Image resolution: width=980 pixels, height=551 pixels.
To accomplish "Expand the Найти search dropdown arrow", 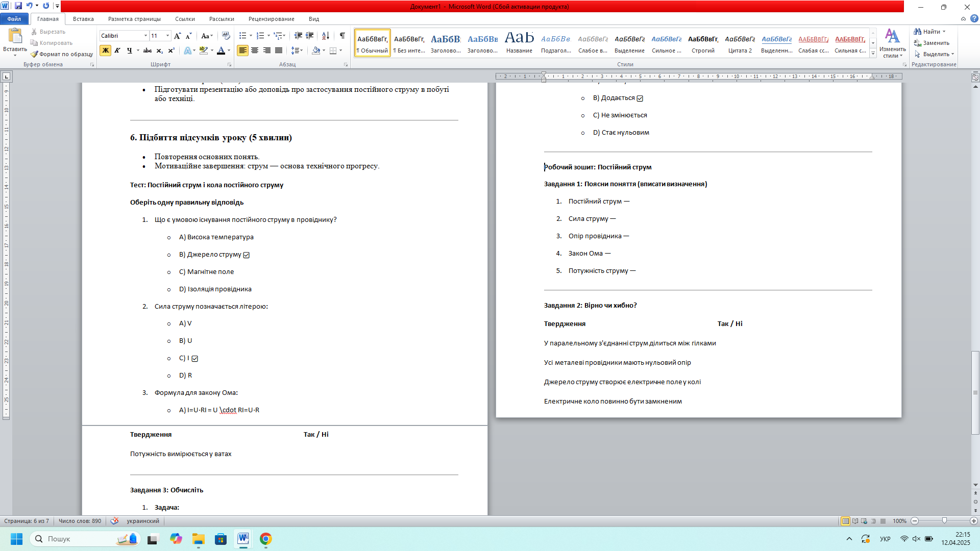I will pyautogui.click(x=944, y=32).
